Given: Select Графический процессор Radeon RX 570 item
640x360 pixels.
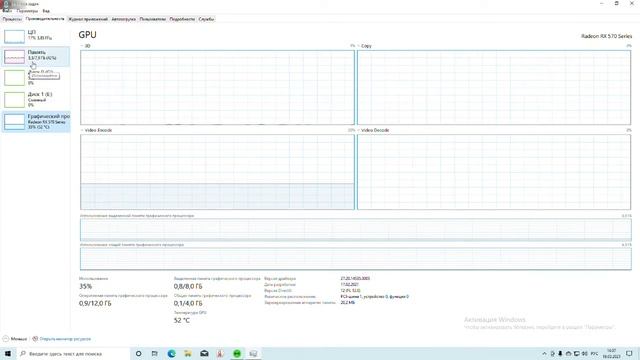Looking at the screenshot, I should pyautogui.click(x=36, y=121).
